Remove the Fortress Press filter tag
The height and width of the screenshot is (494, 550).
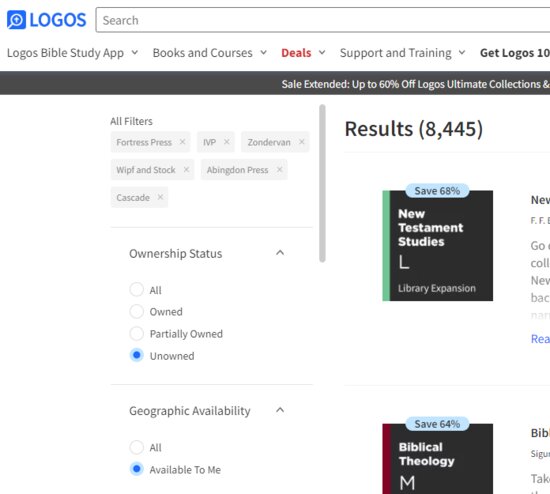pyautogui.click(x=182, y=142)
